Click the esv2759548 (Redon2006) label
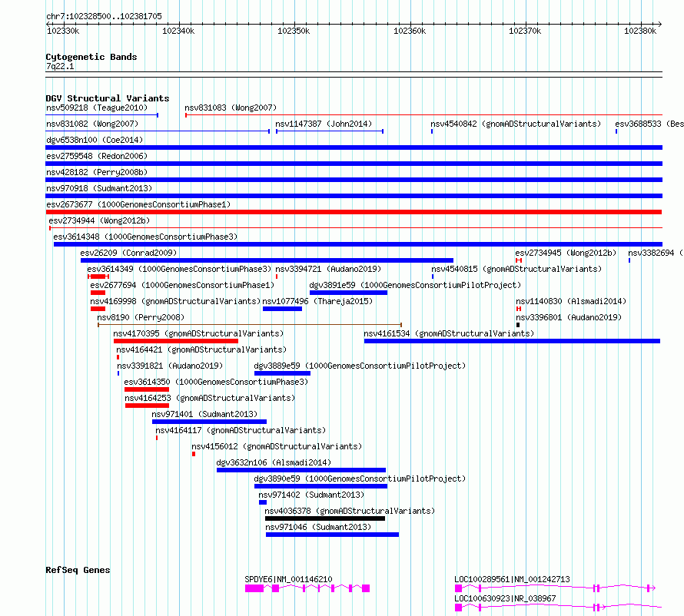 click(97, 156)
